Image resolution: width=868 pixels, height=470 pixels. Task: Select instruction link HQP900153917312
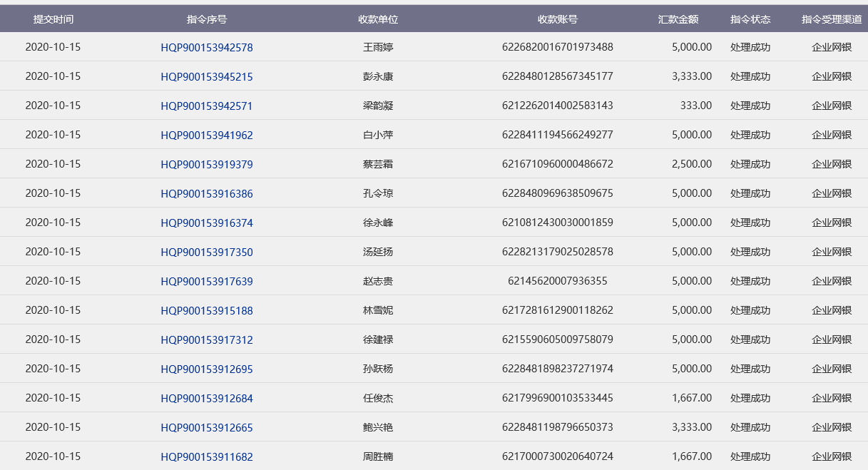[207, 340]
